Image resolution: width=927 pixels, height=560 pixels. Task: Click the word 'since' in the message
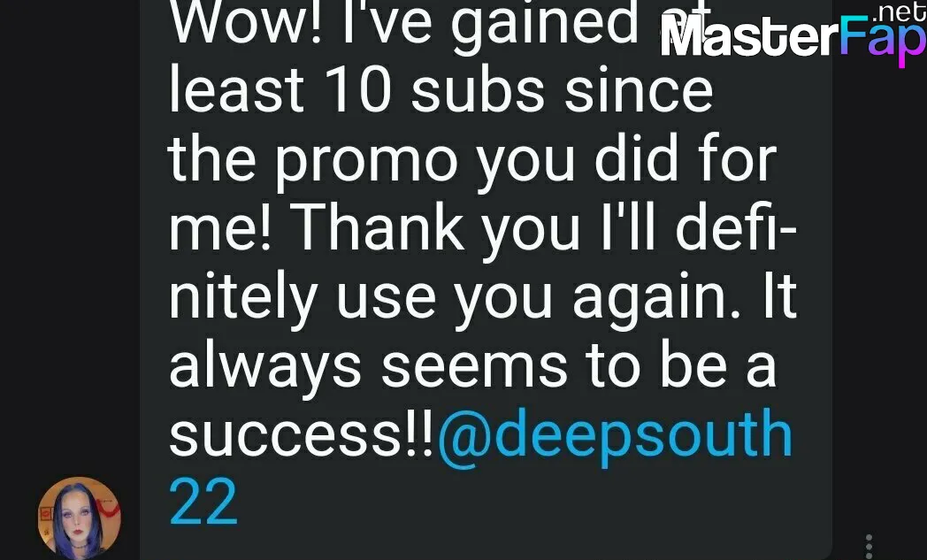point(639,90)
